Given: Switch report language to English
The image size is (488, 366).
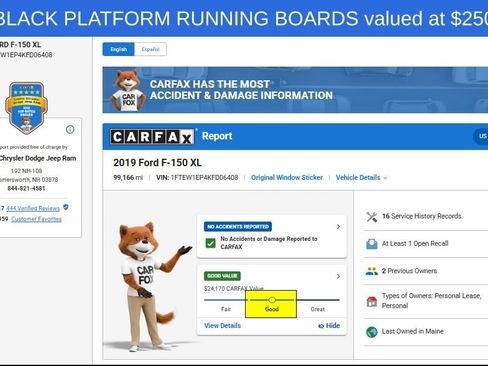Looking at the screenshot, I should 118,49.
